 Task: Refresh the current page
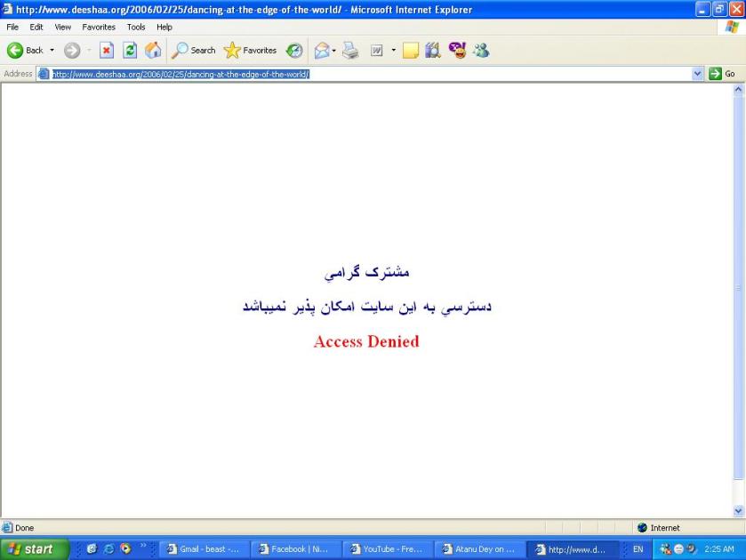pyautogui.click(x=129, y=50)
